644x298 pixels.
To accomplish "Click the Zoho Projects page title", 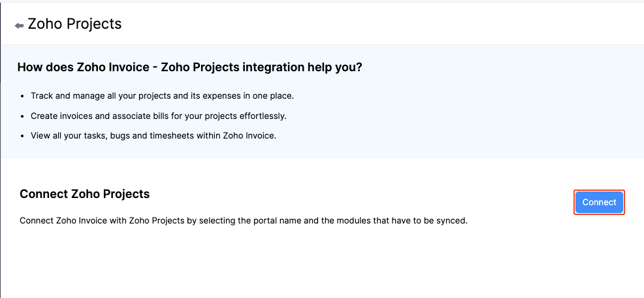I will click(74, 24).
